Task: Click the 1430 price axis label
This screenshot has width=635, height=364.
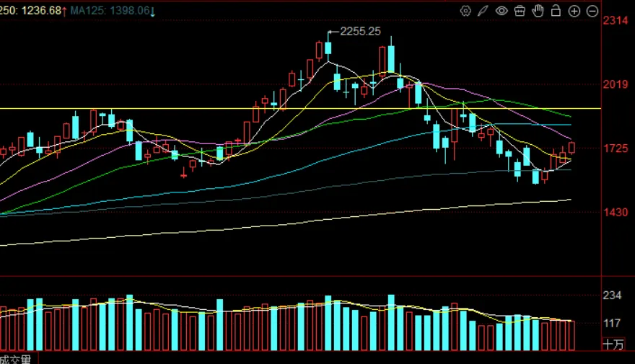Action: click(616, 213)
